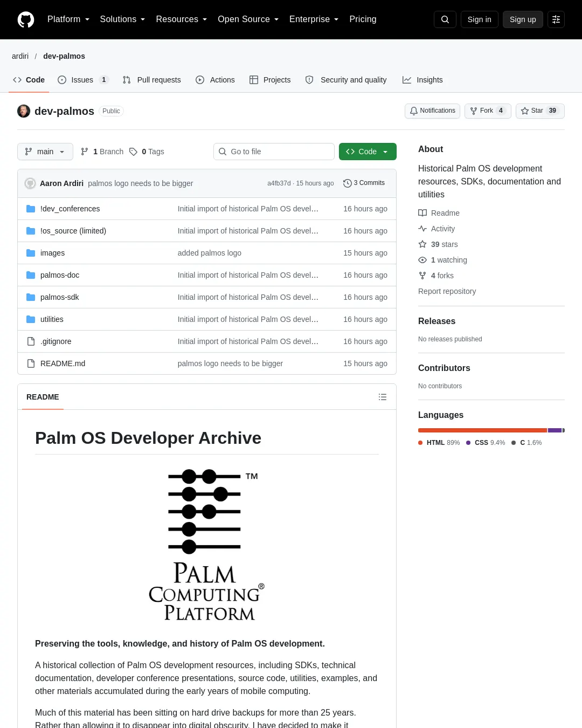582x728 pixels.
Task: Click Aaron Ardiri's commit avatar
Action: (30, 183)
